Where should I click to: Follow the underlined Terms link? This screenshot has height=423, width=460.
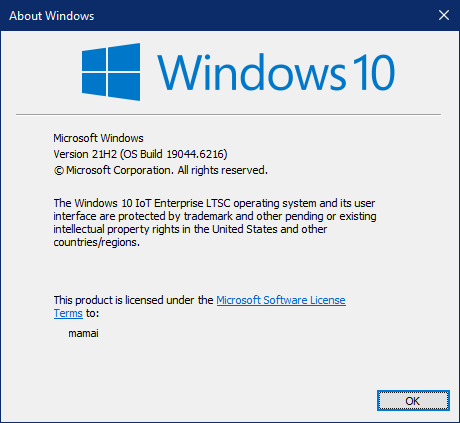tap(68, 313)
